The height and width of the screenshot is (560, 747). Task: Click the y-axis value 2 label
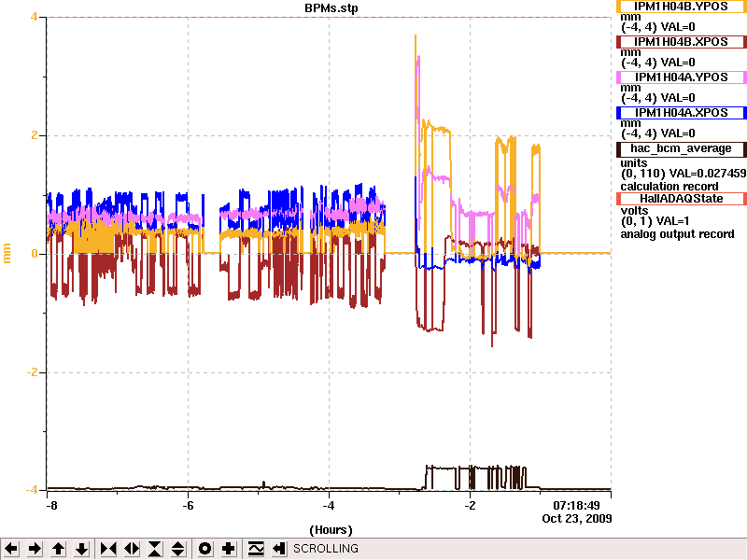tap(34, 135)
